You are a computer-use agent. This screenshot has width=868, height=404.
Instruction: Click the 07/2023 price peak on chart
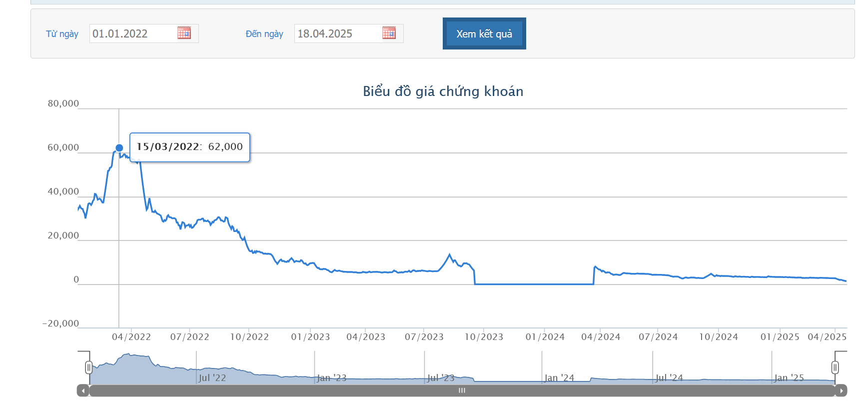coord(450,254)
